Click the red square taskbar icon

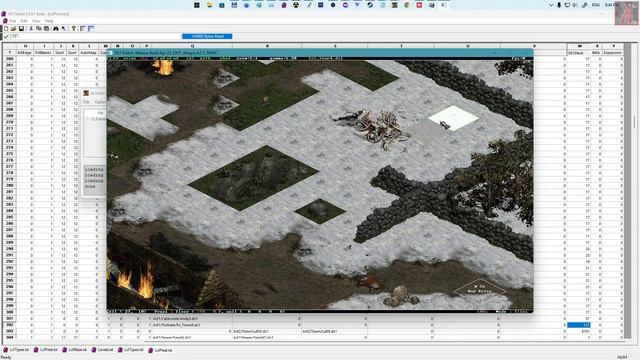(x=419, y=5)
